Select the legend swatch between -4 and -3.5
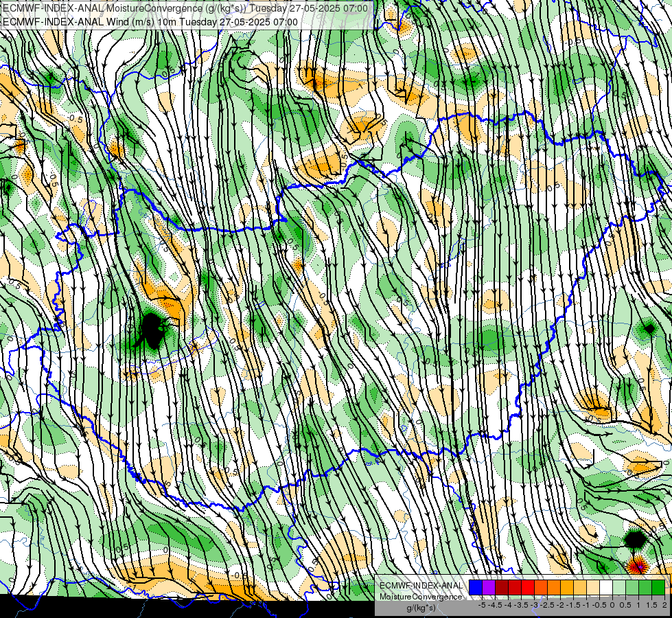The height and width of the screenshot is (618, 672). tap(515, 588)
